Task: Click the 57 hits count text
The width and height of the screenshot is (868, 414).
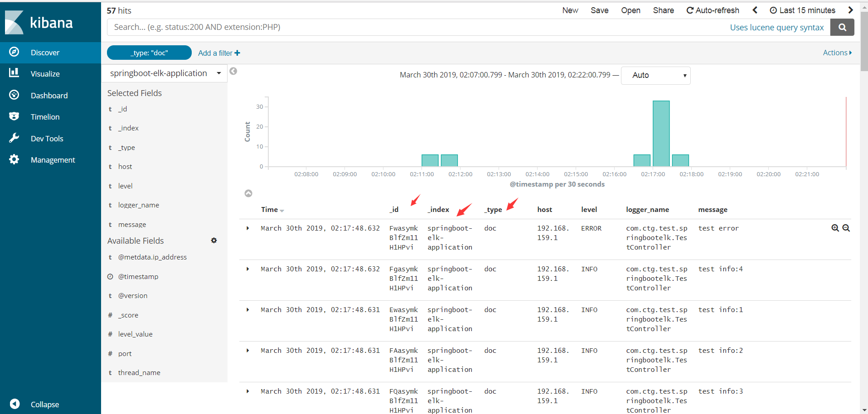Action: (x=119, y=10)
